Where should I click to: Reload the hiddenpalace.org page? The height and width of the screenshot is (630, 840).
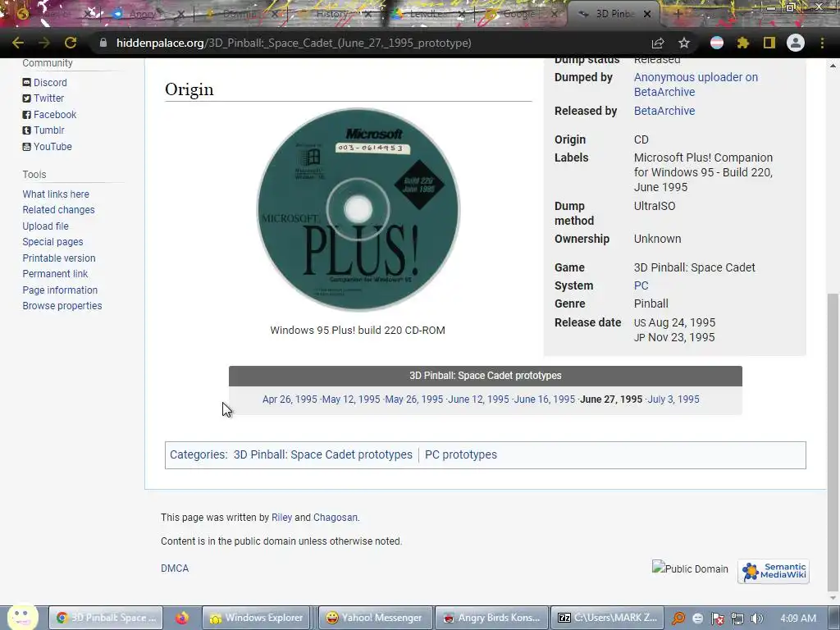click(x=71, y=43)
